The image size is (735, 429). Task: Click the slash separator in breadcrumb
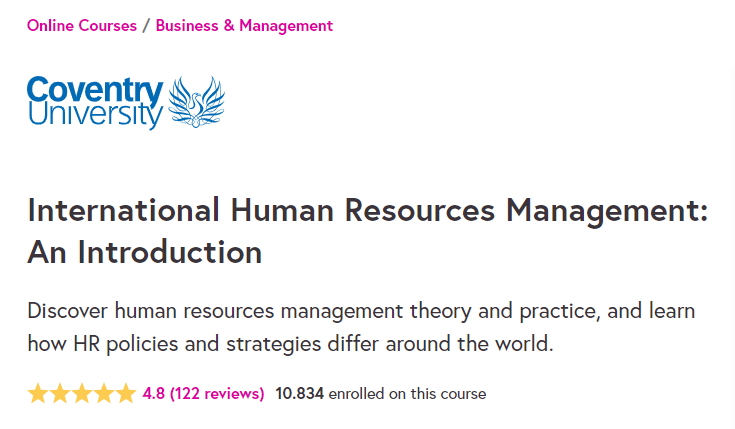pyautogui.click(x=146, y=26)
